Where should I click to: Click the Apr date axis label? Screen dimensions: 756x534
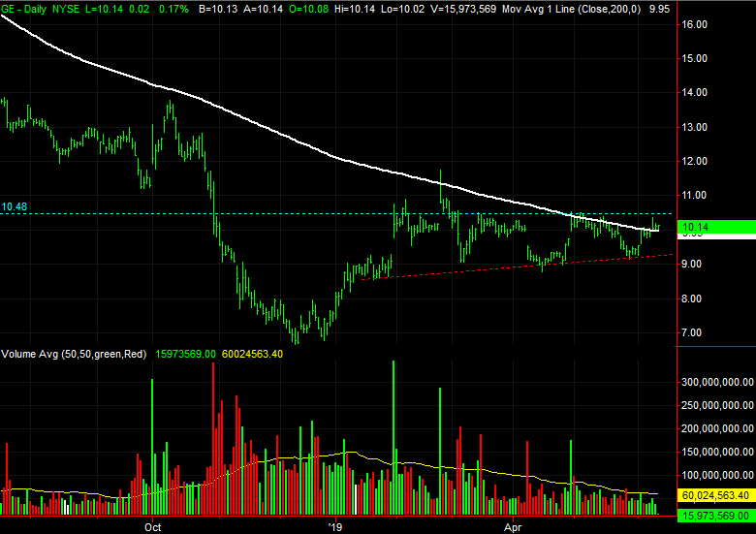[513, 527]
